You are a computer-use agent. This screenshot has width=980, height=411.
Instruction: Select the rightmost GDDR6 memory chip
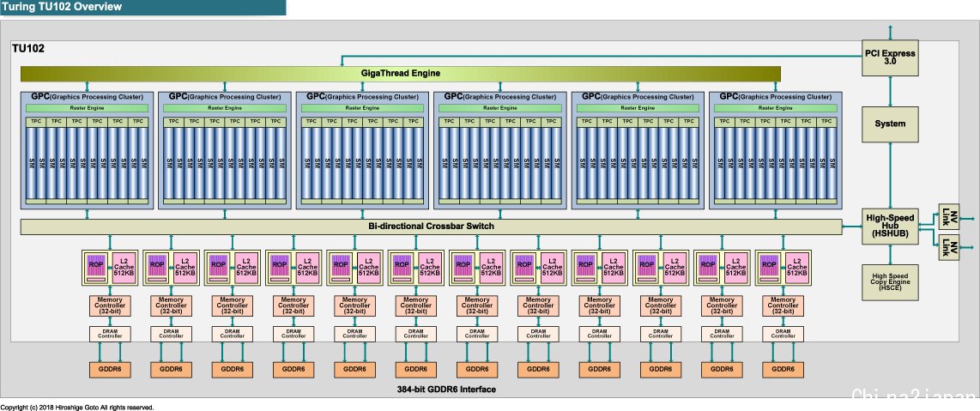[783, 369]
